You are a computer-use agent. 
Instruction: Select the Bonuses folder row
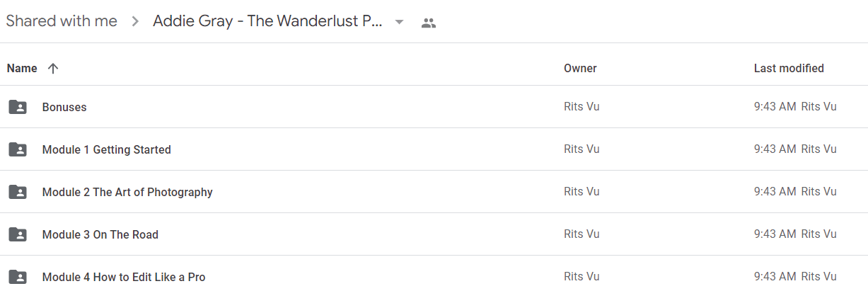coord(434,107)
